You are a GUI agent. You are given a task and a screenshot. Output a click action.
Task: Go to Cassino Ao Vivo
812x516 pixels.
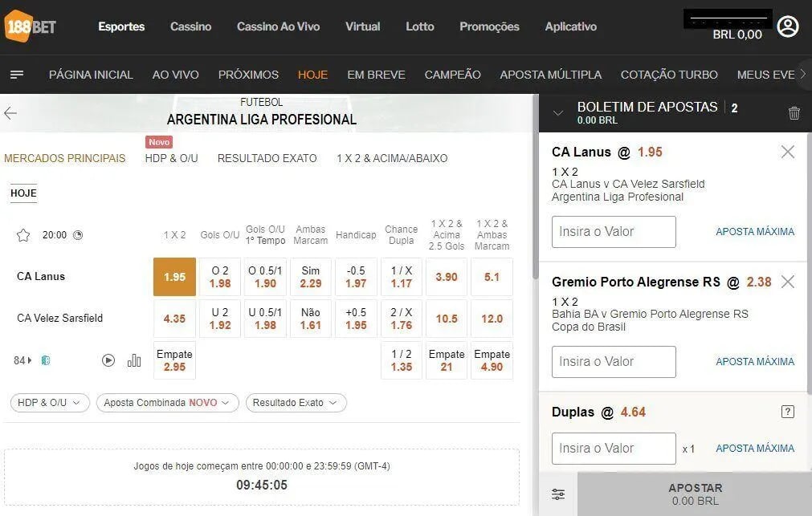tap(278, 26)
